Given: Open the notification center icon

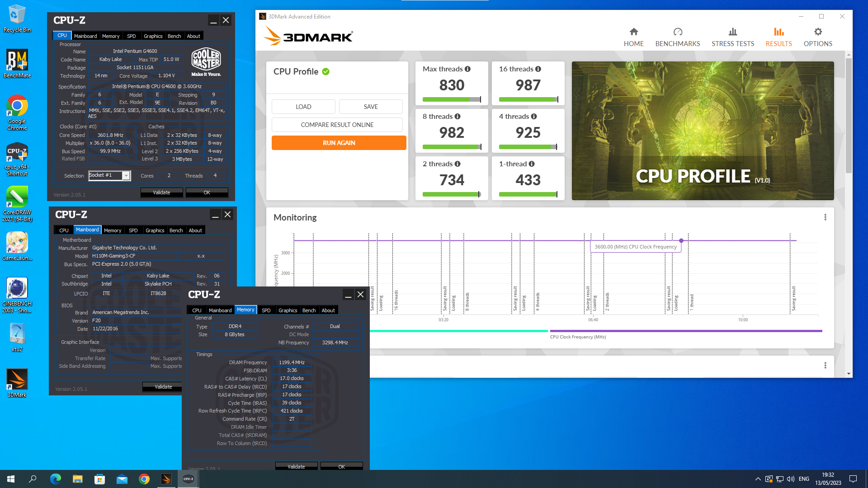Looking at the screenshot, I should pyautogui.click(x=853, y=479).
